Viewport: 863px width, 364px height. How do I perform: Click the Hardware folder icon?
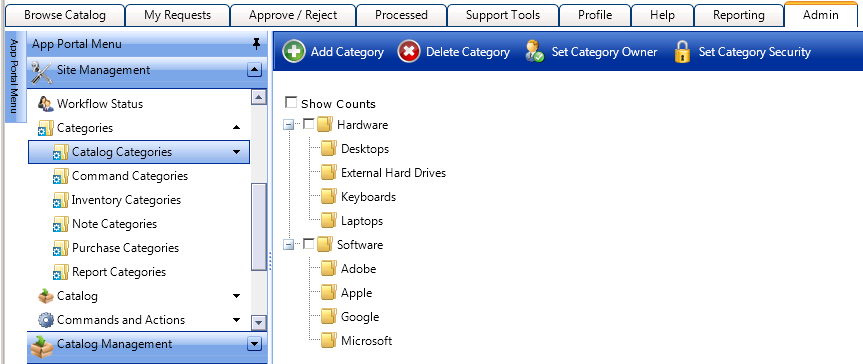[325, 124]
